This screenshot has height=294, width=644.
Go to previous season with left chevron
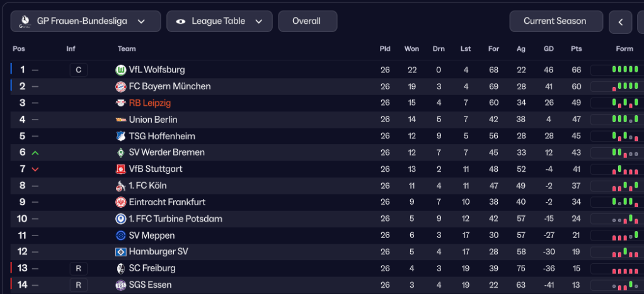(621, 22)
